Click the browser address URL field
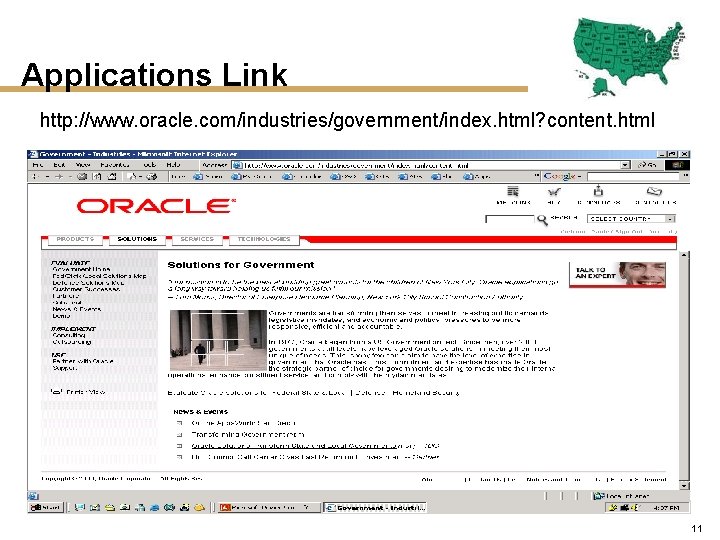 [428, 165]
